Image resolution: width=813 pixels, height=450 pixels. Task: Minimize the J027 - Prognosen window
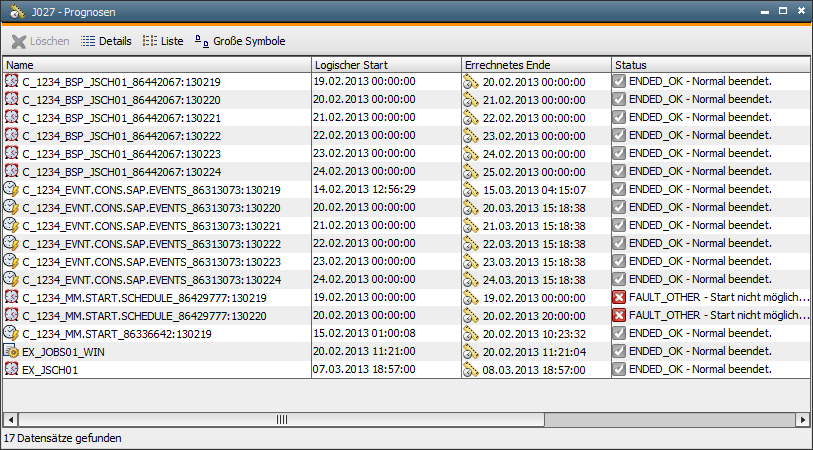pos(764,11)
